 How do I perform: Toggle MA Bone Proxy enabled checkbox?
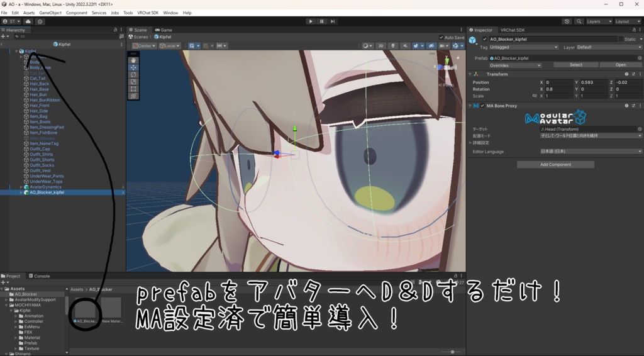point(482,106)
